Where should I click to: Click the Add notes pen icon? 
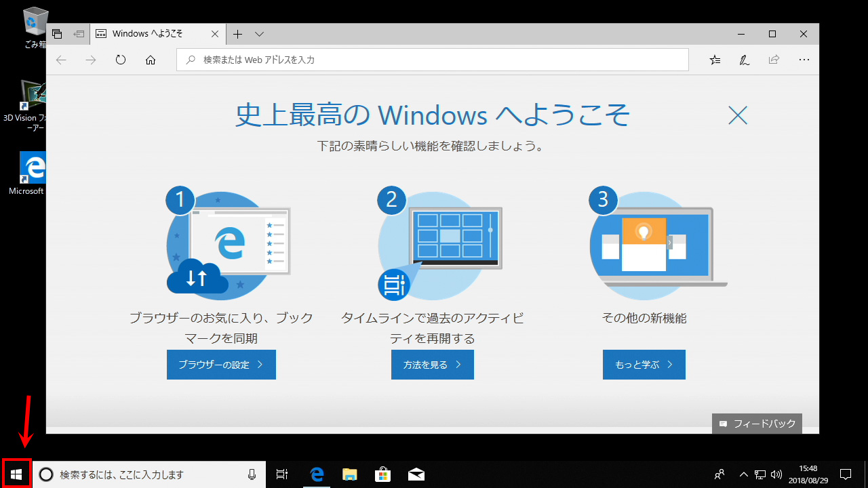point(745,60)
